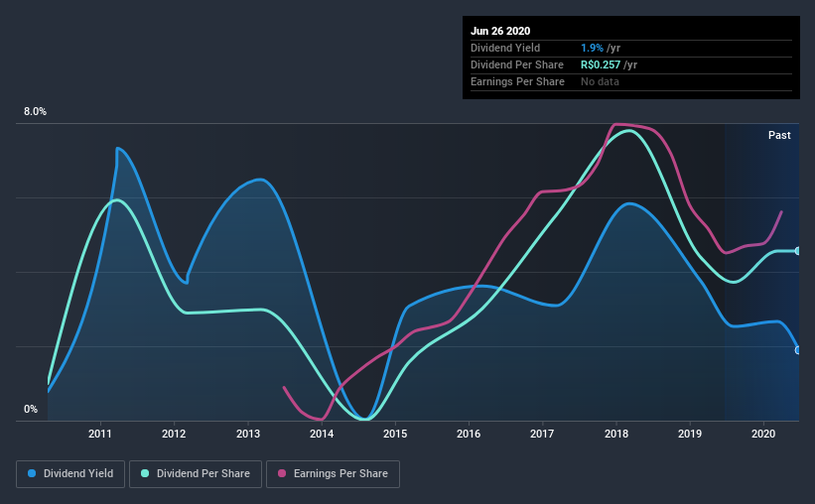Click the 2014 x-axis label
This screenshot has height=504, width=815.
coord(322,434)
